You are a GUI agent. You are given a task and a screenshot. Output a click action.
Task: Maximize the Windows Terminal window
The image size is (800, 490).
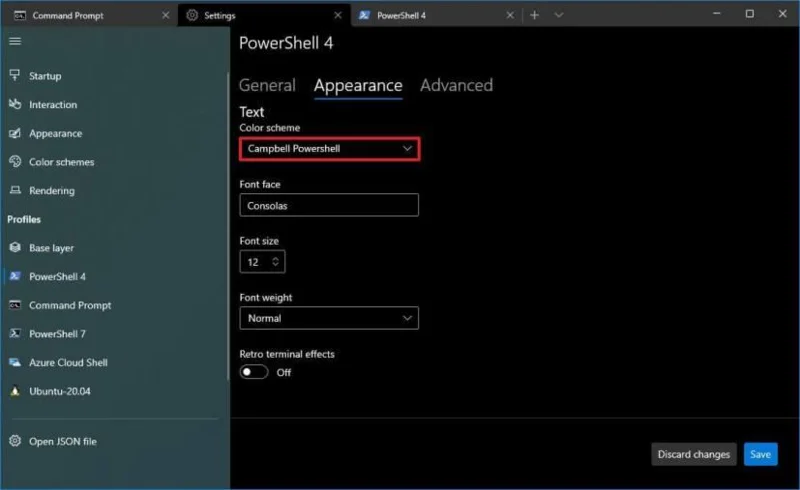(x=749, y=14)
